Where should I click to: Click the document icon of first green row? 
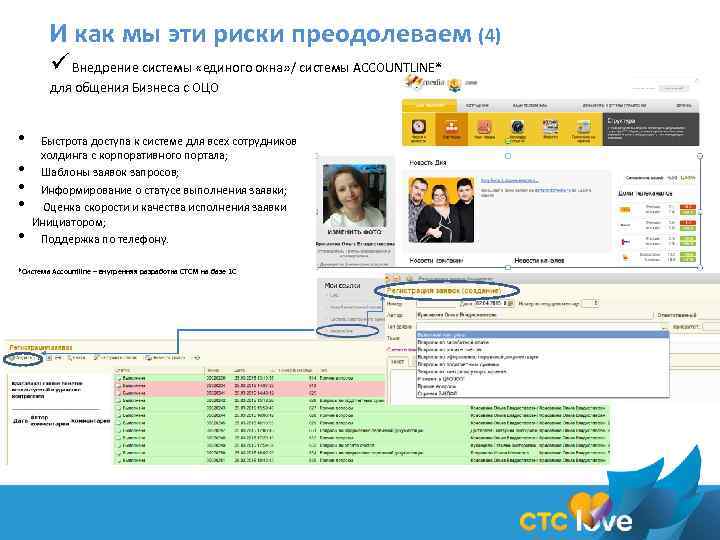[x=118, y=378]
